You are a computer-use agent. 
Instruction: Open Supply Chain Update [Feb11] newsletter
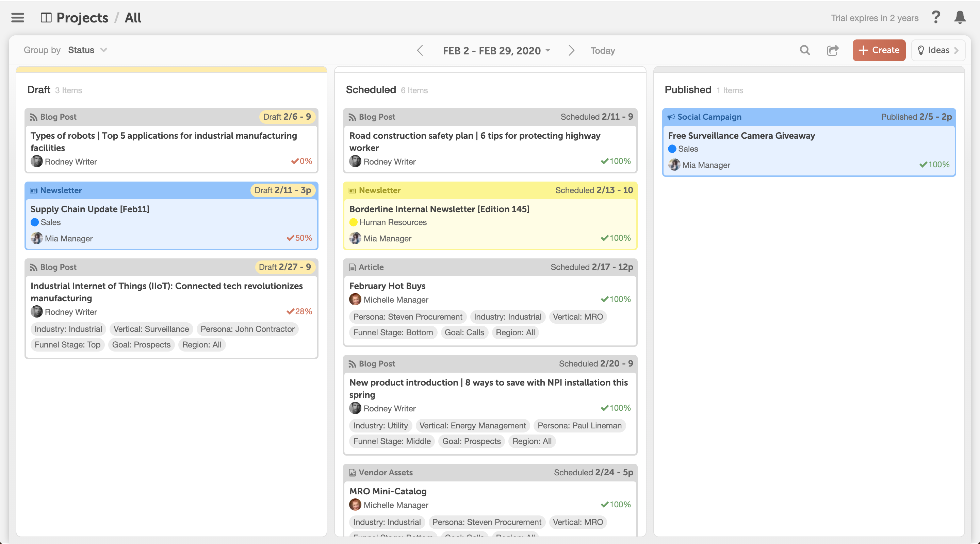[x=90, y=209]
